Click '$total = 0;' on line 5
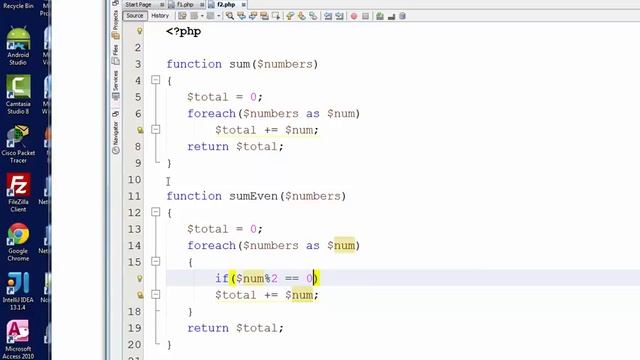 coord(224,97)
